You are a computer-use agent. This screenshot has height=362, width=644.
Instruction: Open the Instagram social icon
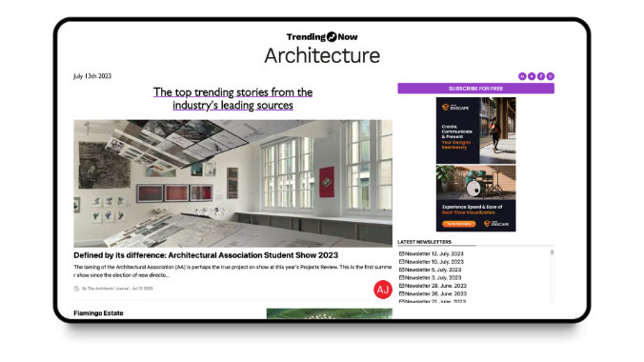551,76
